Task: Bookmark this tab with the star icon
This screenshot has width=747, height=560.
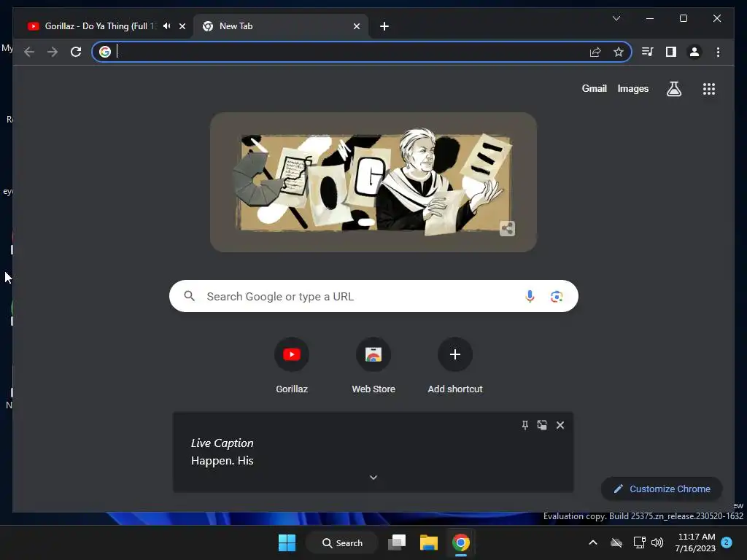Action: (619, 52)
